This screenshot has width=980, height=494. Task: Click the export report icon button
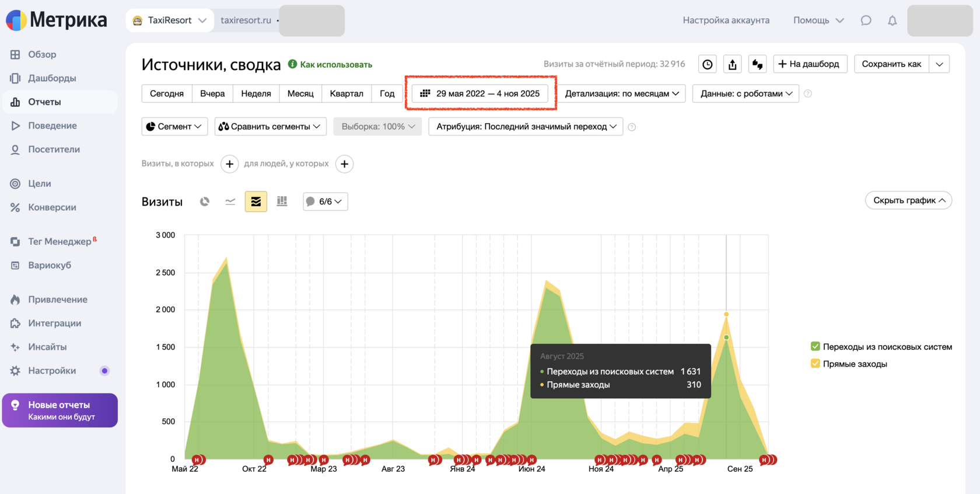pos(733,64)
